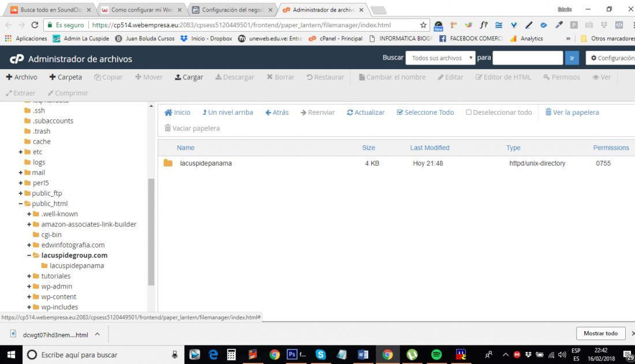The height and width of the screenshot is (364, 635).
Task: Sort files by Name column
Action: [185, 148]
